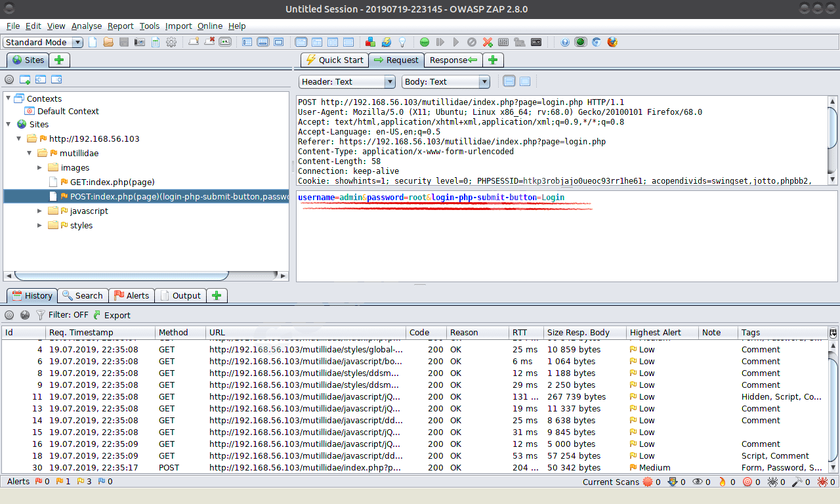Expand the javascript folder in Sites tree
Screen dimensions: 840x504
pyautogui.click(x=40, y=211)
